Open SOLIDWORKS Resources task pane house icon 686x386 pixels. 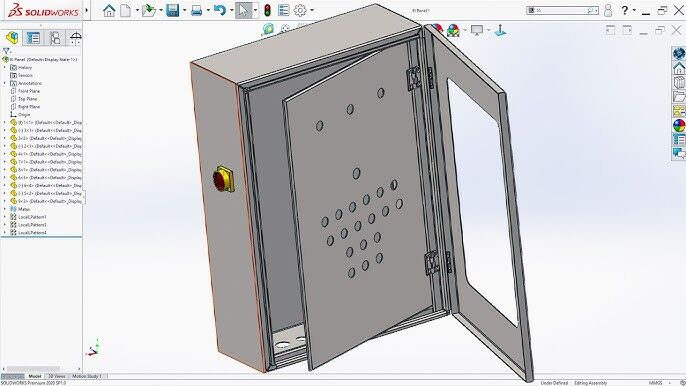click(679, 68)
